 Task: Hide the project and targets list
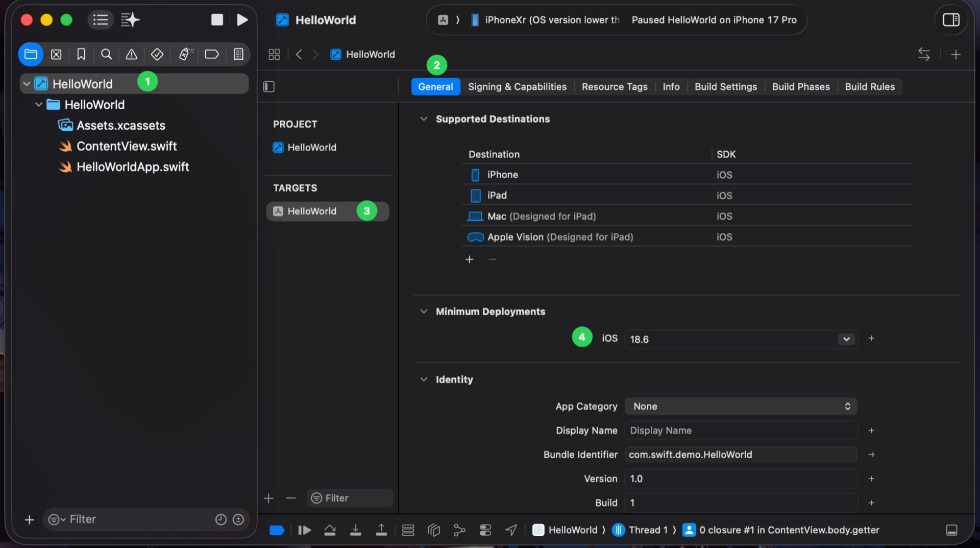pos(269,87)
